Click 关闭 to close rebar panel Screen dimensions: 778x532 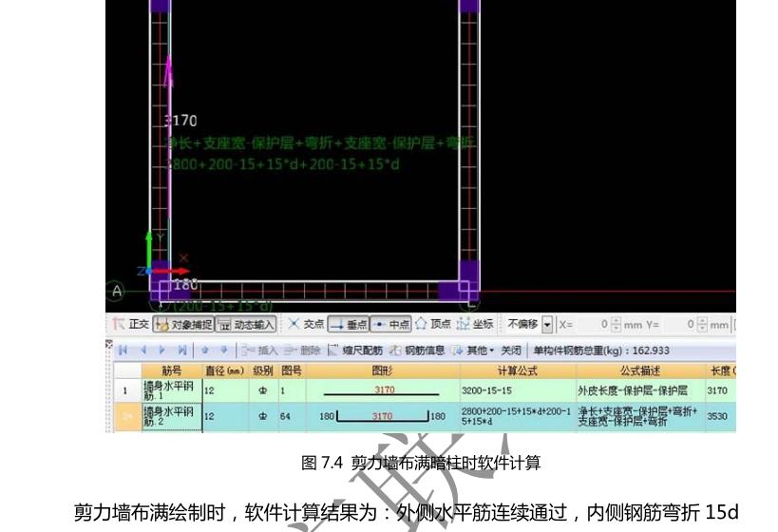coord(510,351)
